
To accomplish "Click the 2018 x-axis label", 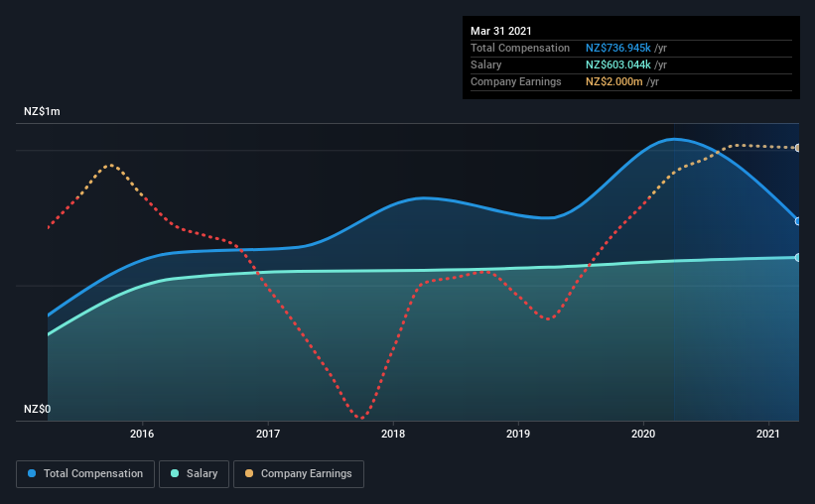I will (393, 434).
